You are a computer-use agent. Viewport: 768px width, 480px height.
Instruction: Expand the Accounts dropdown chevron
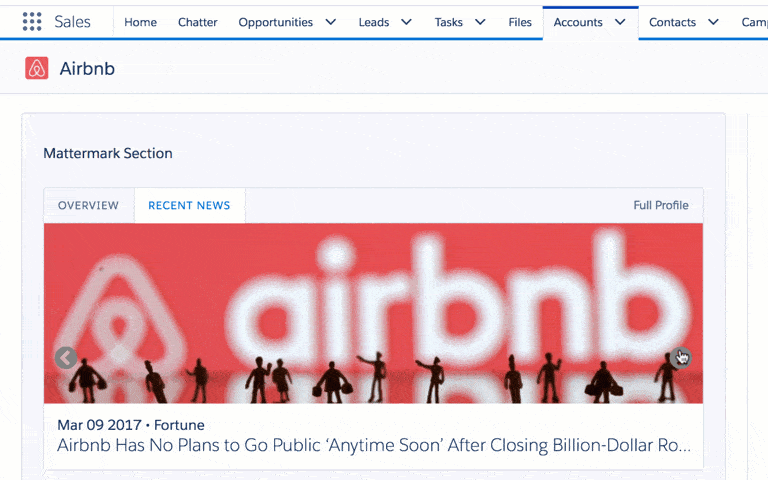click(620, 22)
